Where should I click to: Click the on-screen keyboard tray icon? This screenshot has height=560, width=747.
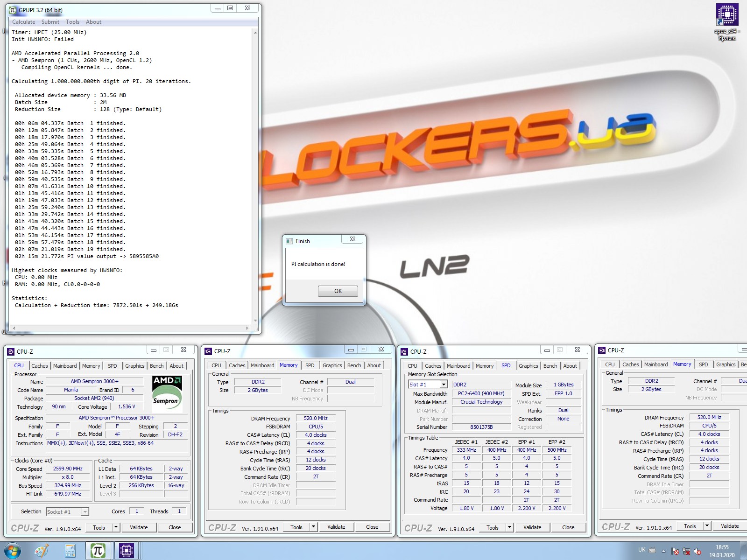[652, 550]
